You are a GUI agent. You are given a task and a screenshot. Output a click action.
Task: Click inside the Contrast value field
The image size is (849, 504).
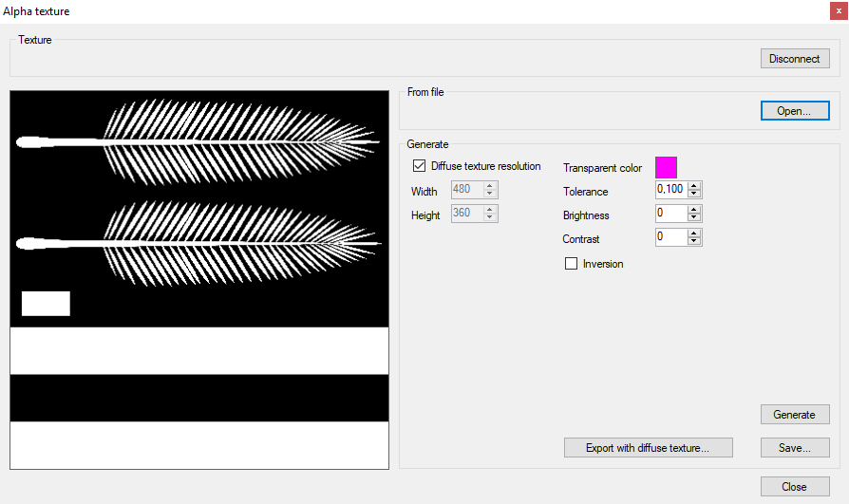pos(670,237)
